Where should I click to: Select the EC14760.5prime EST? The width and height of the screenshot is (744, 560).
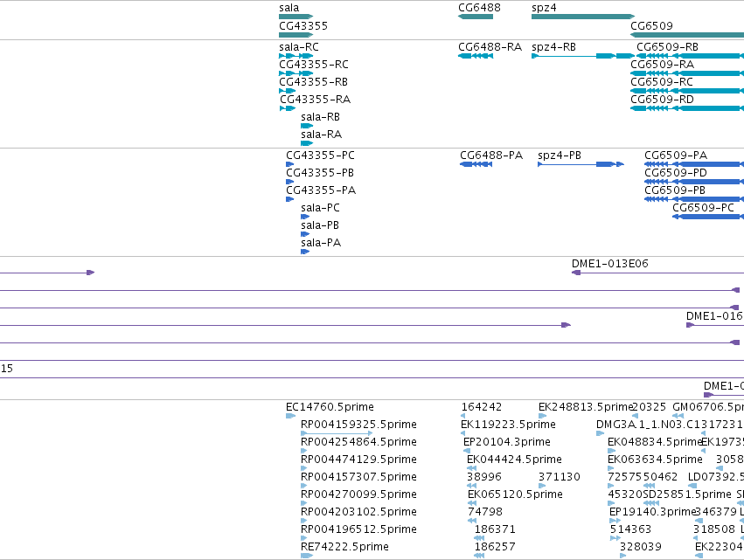291,416
